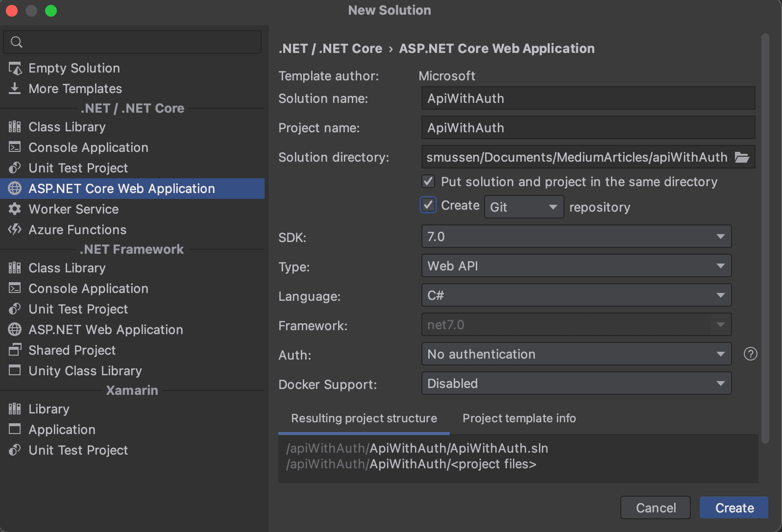
Task: Click the .NET Framework Console Application icon
Action: [x=15, y=289]
